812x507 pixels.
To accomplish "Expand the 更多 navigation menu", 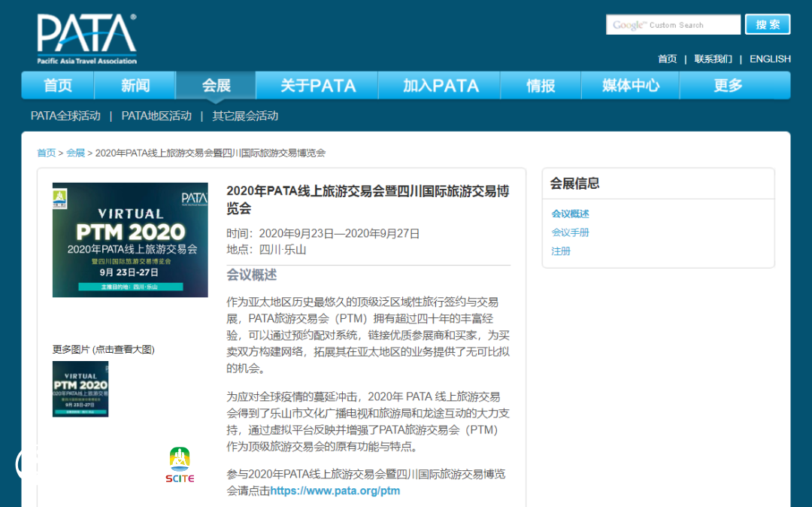I will [x=728, y=86].
